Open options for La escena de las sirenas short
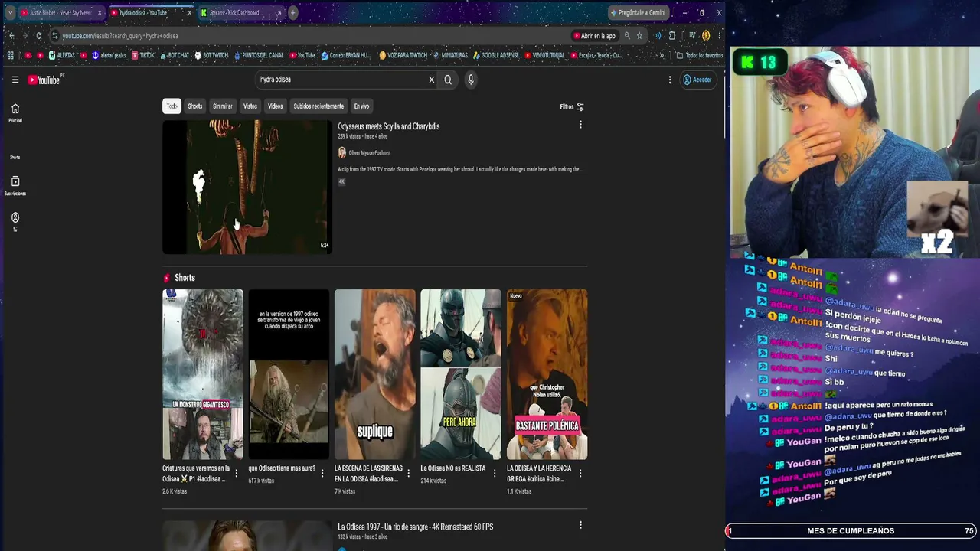Viewport: 980px width, 551px height. point(408,473)
